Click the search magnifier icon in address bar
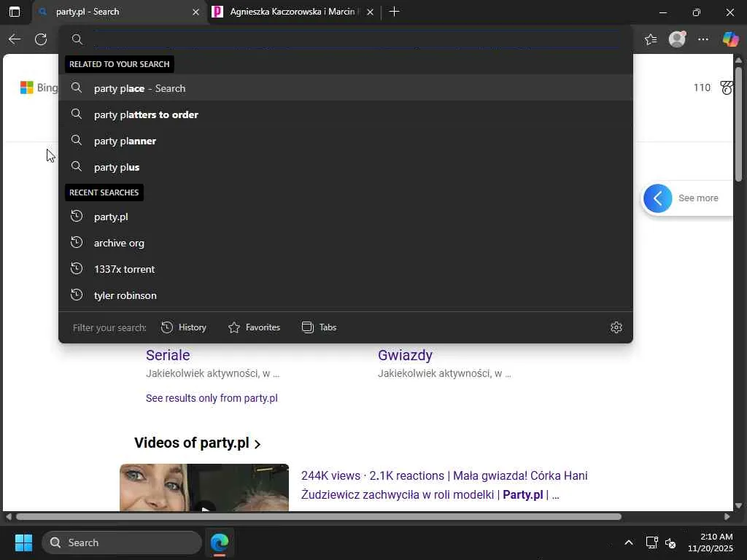The height and width of the screenshot is (560, 747). [x=77, y=39]
